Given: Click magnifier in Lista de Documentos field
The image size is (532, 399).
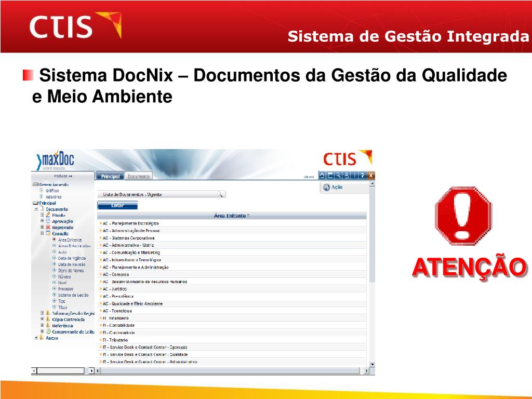Looking at the screenshot, I should (x=220, y=194).
